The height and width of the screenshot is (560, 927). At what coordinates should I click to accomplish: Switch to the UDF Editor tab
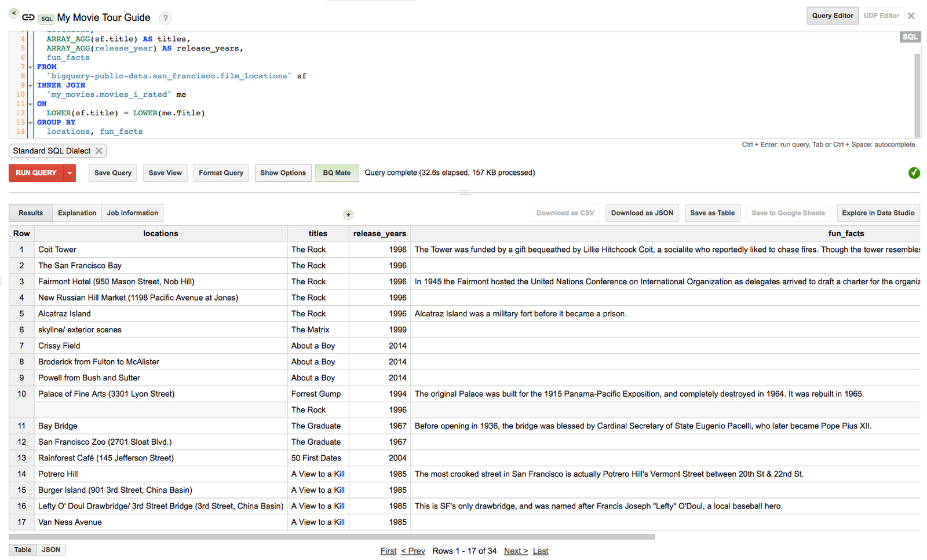click(881, 16)
